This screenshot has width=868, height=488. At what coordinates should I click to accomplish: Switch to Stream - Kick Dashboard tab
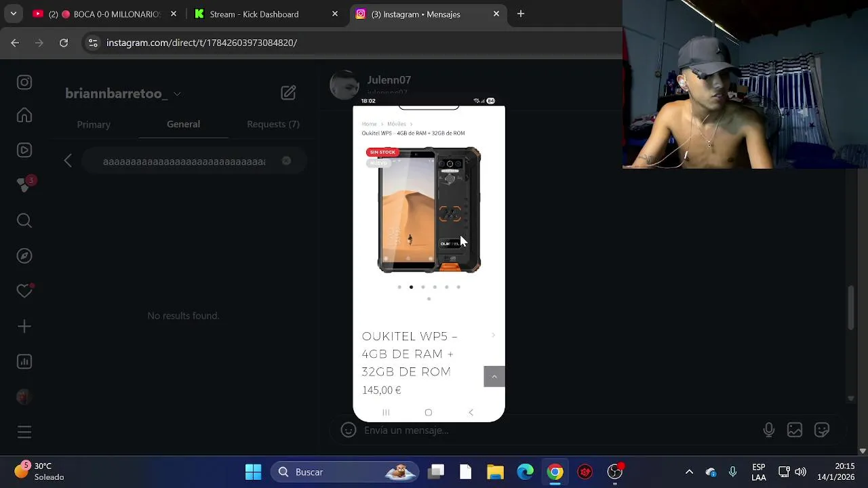click(x=266, y=14)
